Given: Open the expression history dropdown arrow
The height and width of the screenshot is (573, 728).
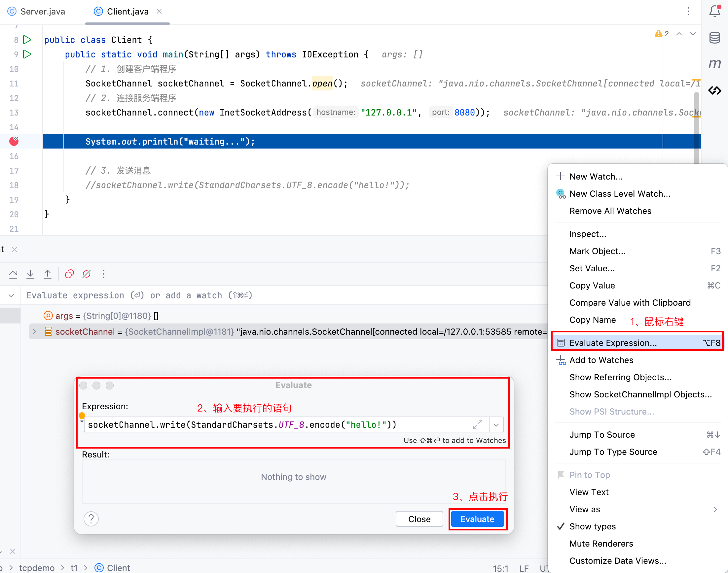Looking at the screenshot, I should [496, 425].
